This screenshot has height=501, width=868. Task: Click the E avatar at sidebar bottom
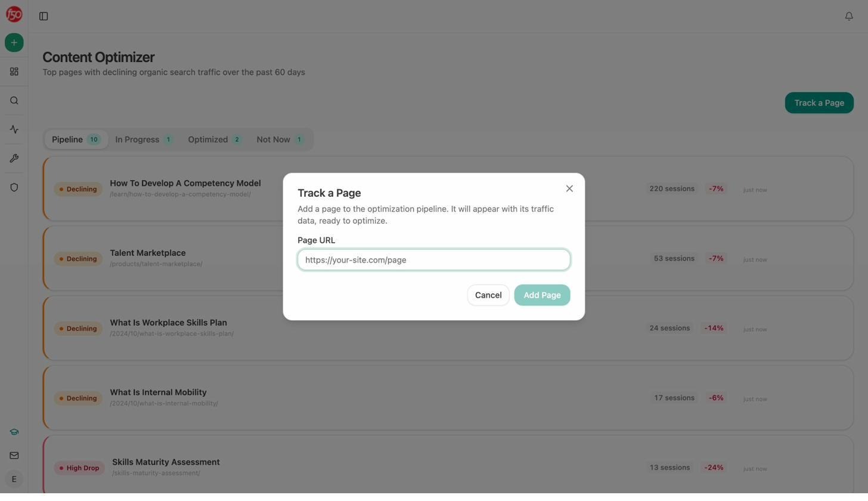click(14, 479)
